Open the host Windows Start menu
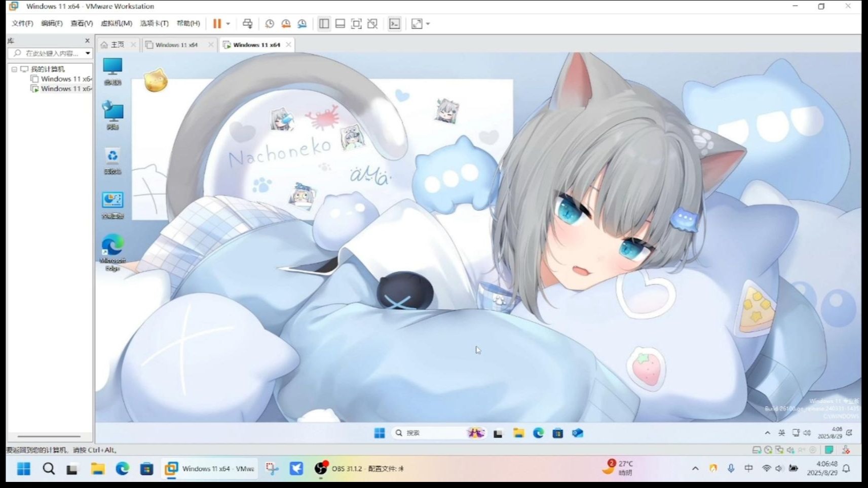The image size is (868, 488). pyautogui.click(x=24, y=469)
